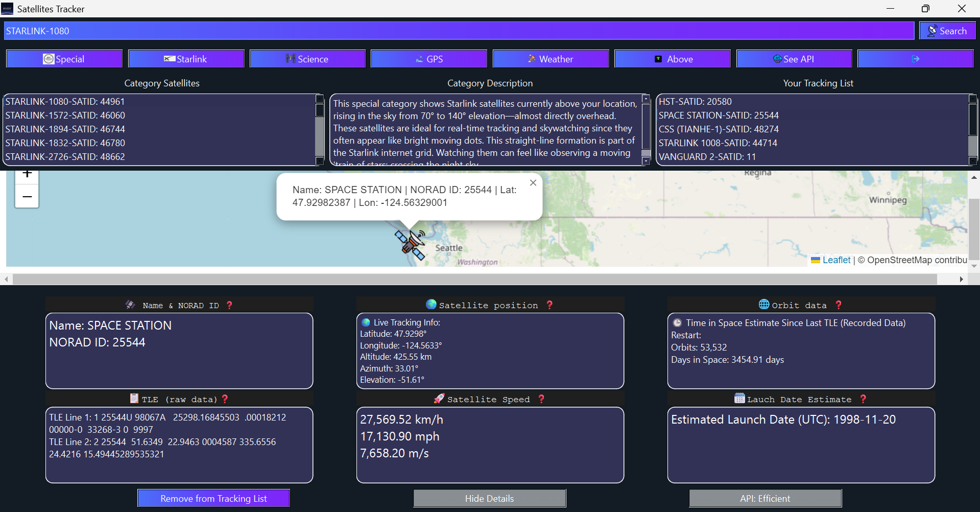Click the satellite icon beside Name & NORAD ID

pyautogui.click(x=131, y=305)
